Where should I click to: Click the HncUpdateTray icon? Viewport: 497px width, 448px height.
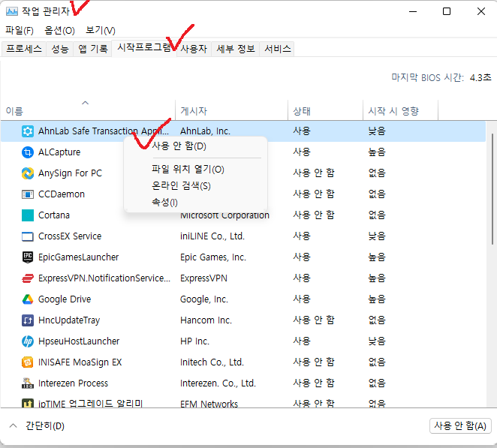[x=28, y=320]
